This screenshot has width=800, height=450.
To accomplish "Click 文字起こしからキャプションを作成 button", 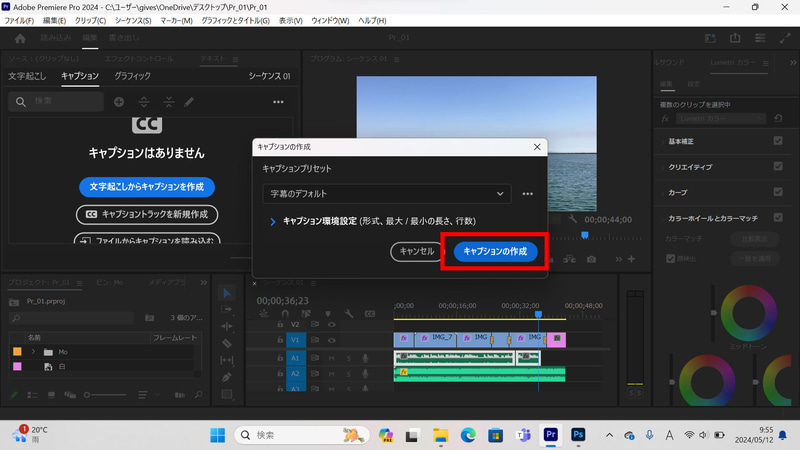I will pyautogui.click(x=147, y=187).
